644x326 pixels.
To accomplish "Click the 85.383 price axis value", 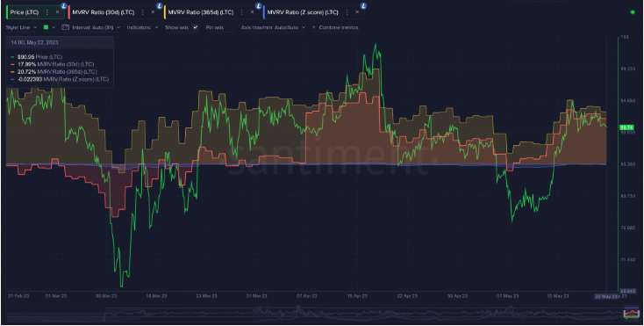I will pos(627,164).
